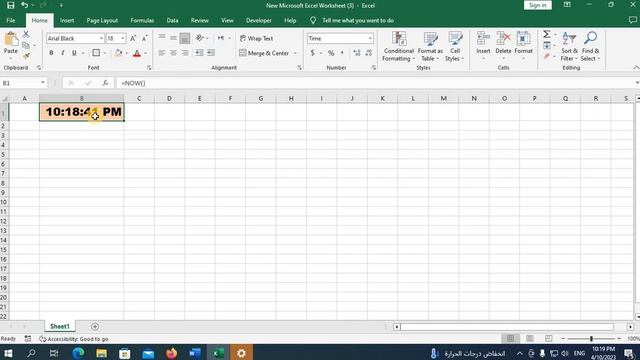Switch to the Developer tab
Viewport: 640px width, 360px height.
tap(258, 20)
